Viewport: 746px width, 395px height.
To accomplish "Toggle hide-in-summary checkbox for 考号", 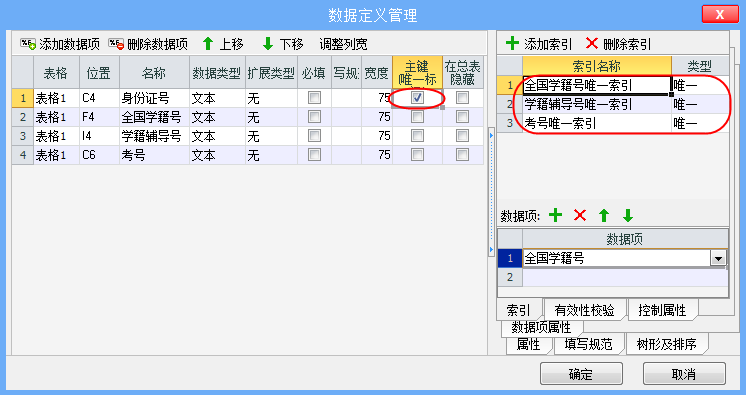I will tap(462, 155).
